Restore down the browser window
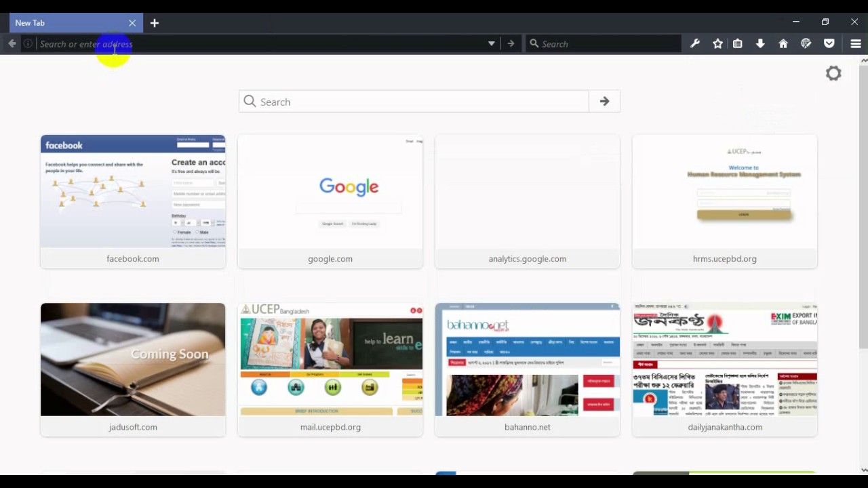This screenshot has width=868, height=488. (x=825, y=22)
